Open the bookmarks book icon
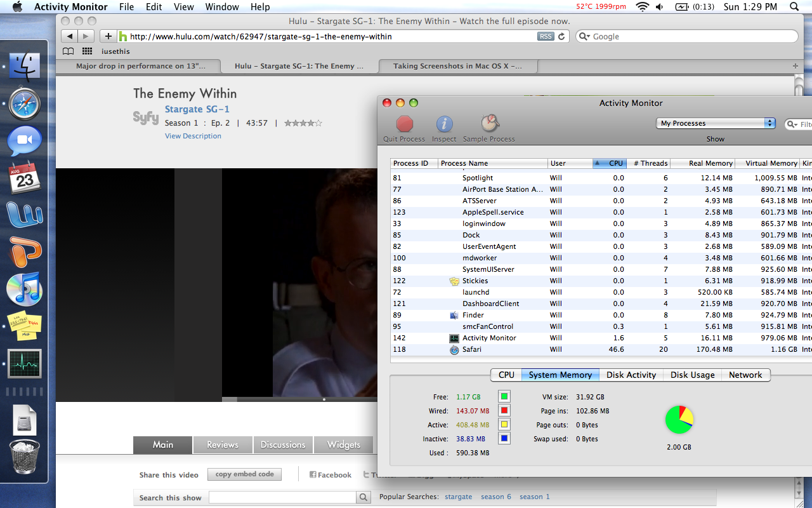This screenshot has width=812, height=508. pyautogui.click(x=69, y=51)
